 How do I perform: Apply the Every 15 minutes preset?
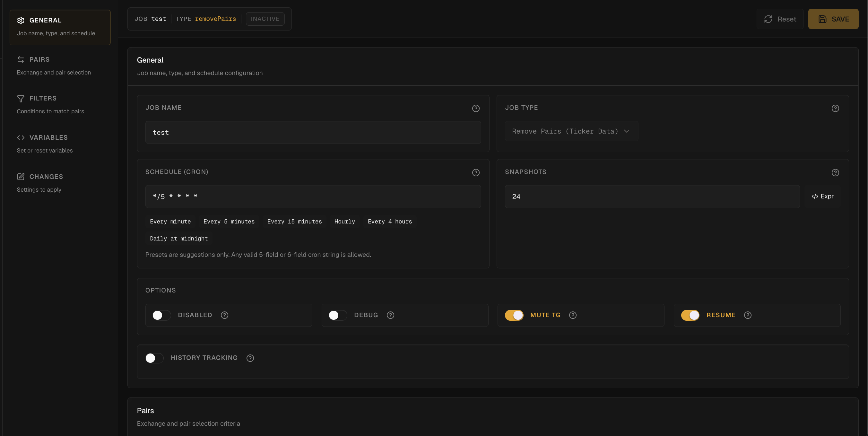click(x=294, y=221)
